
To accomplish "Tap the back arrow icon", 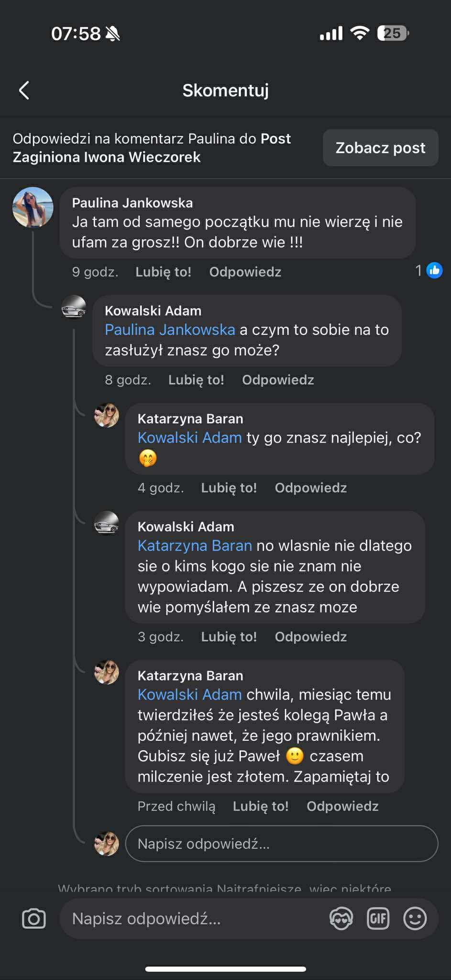I will point(24,90).
